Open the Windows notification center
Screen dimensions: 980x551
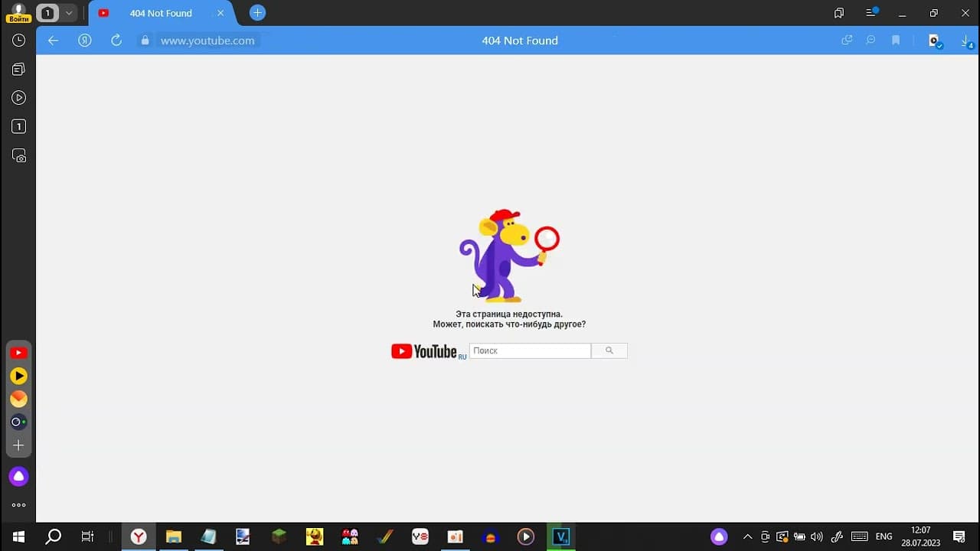pos(959,536)
